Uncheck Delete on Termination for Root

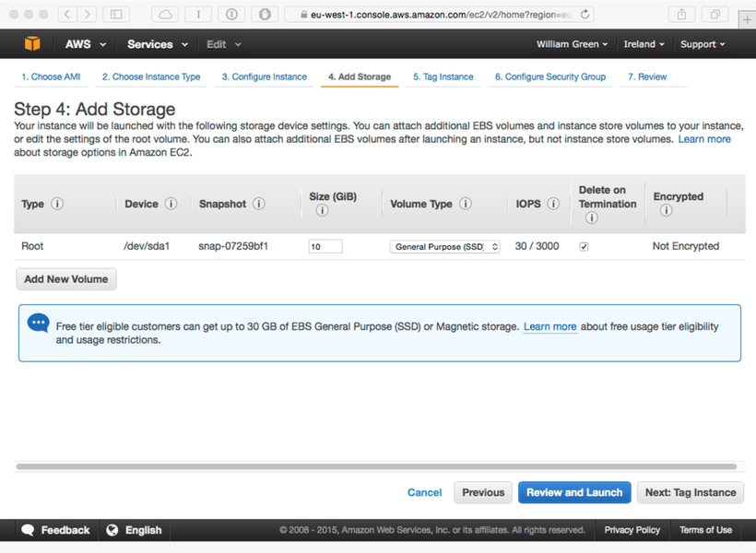[x=584, y=246]
